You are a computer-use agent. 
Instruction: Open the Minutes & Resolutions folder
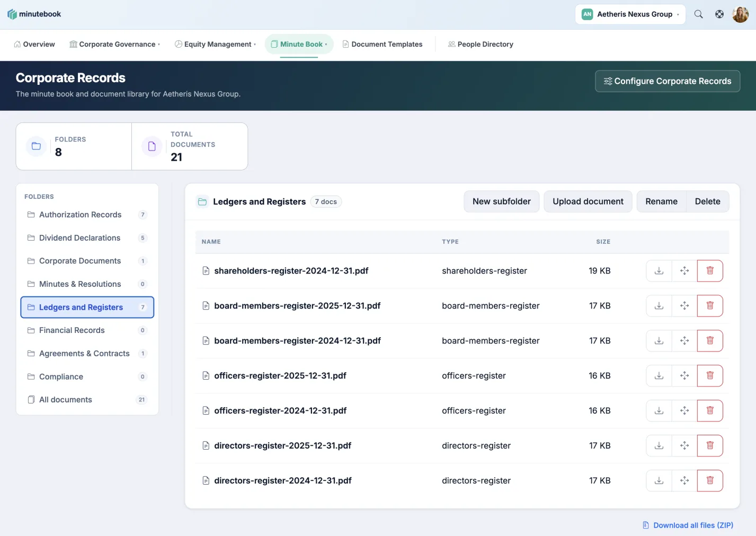click(87, 284)
